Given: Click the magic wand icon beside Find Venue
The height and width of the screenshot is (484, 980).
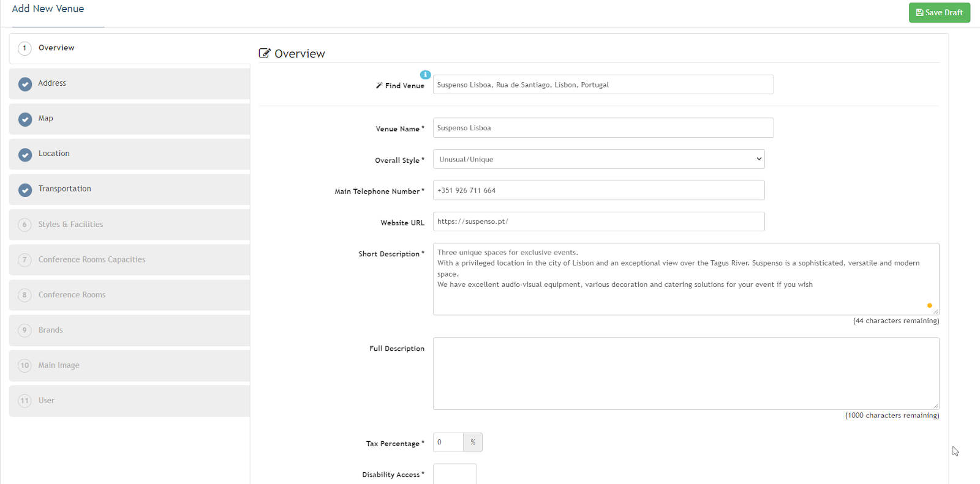Looking at the screenshot, I should coord(379,86).
